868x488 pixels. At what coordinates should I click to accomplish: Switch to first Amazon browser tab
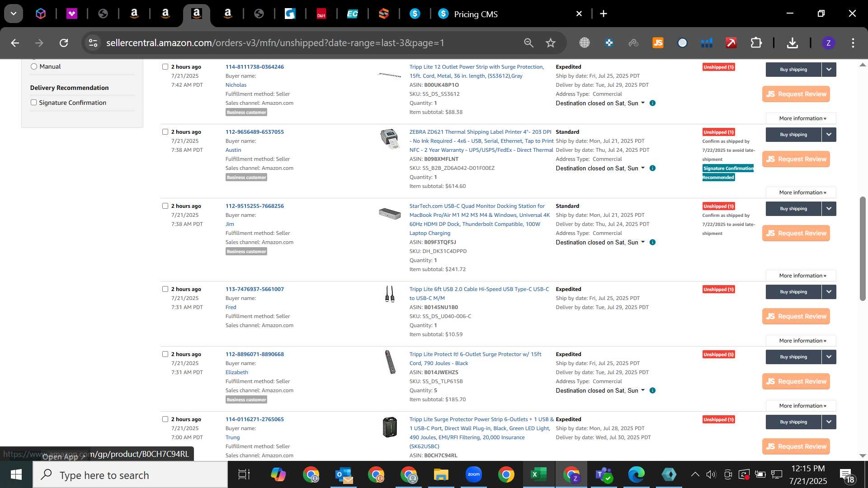coord(134,14)
